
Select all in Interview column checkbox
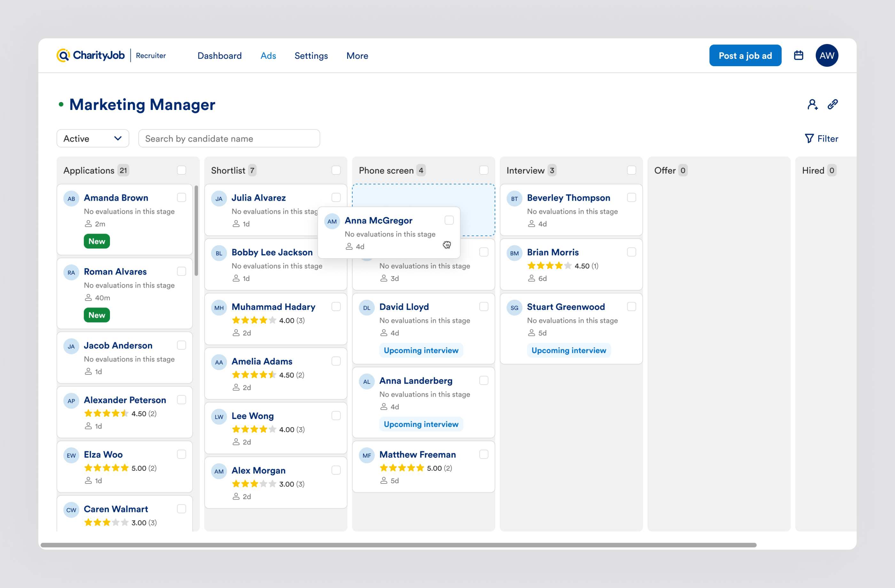[x=632, y=170]
